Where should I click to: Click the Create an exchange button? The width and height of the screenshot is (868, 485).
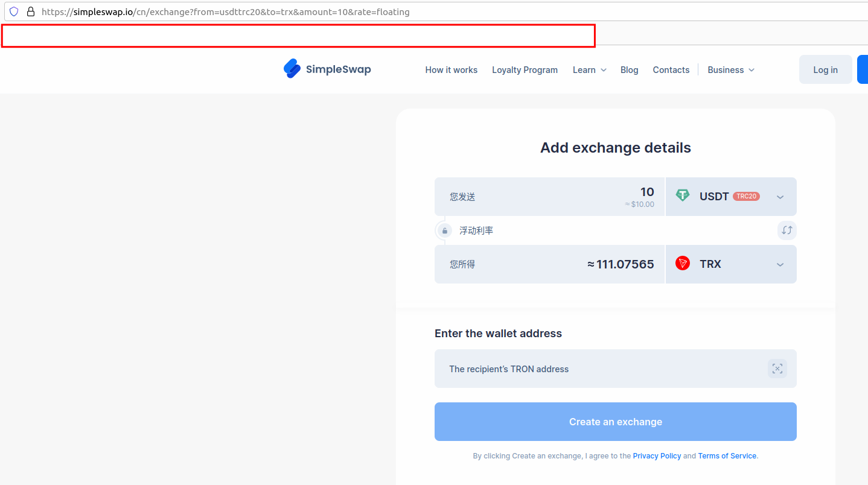616,422
